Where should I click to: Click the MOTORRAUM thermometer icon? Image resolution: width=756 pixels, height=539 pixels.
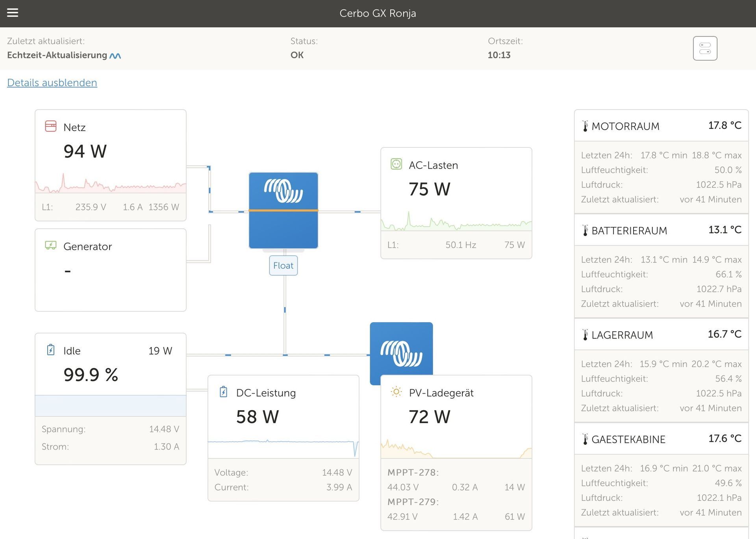point(585,126)
